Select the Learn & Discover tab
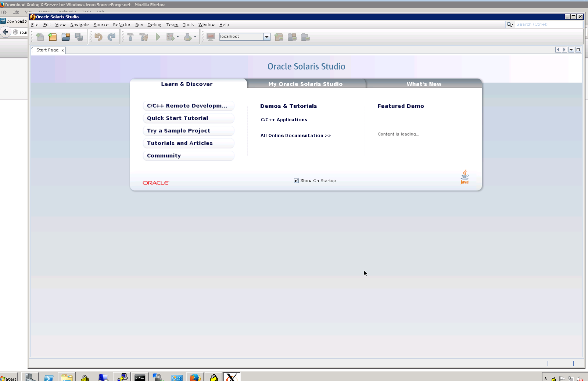 tap(187, 84)
